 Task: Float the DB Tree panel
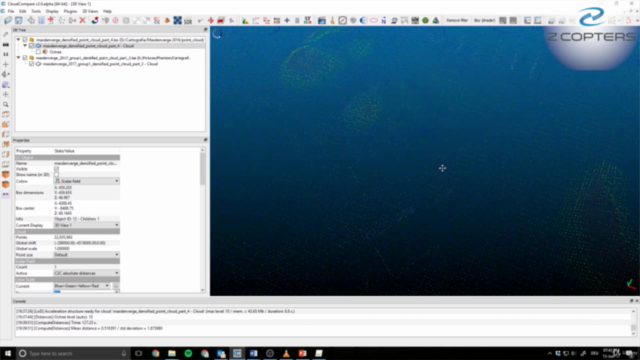coord(205,30)
